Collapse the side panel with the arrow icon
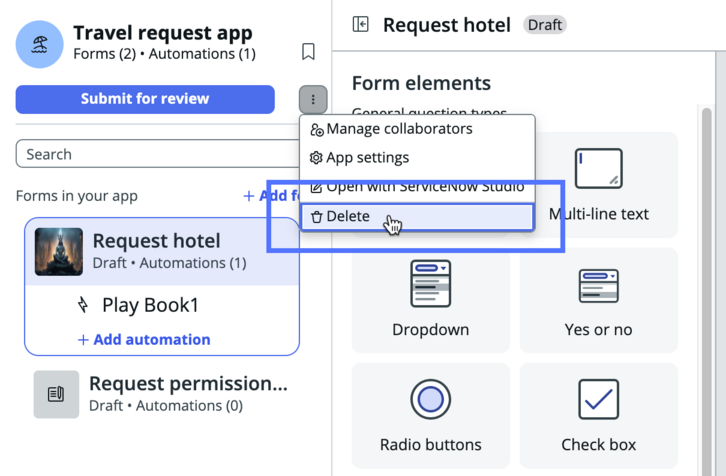This screenshot has width=726, height=476. [360, 24]
